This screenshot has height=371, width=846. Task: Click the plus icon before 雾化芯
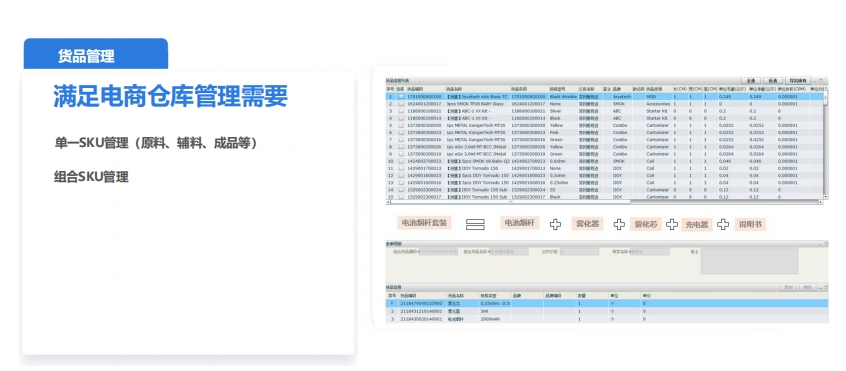click(619, 224)
